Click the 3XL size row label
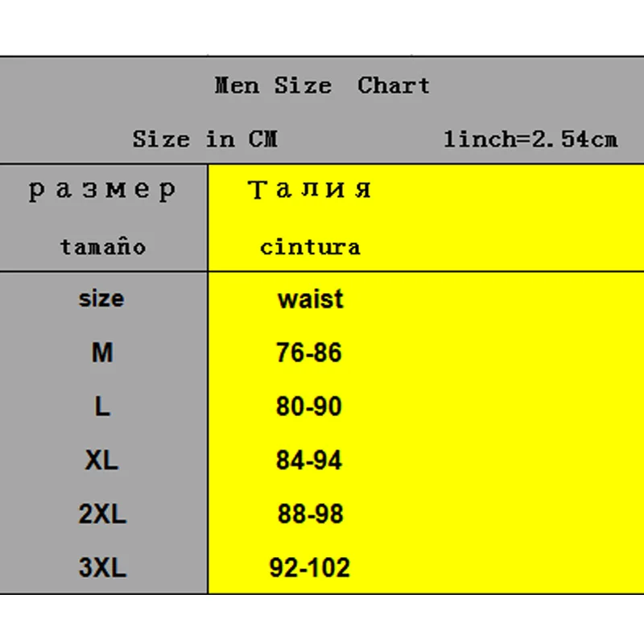 coord(102,568)
